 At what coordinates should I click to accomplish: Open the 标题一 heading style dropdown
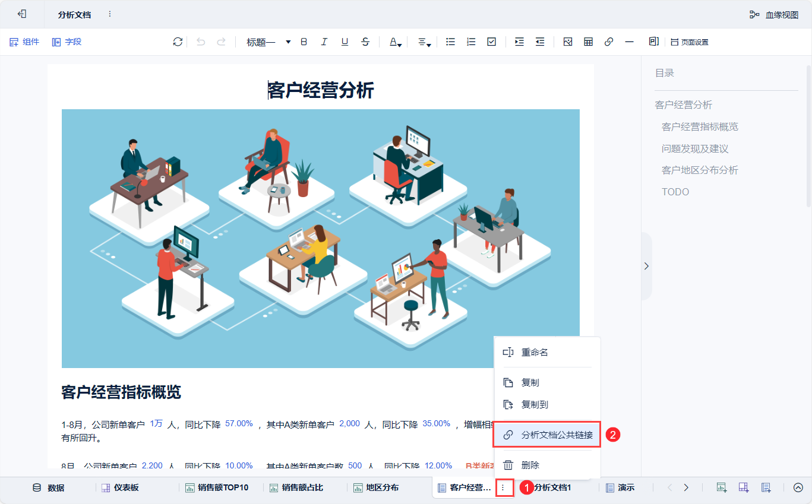point(268,42)
